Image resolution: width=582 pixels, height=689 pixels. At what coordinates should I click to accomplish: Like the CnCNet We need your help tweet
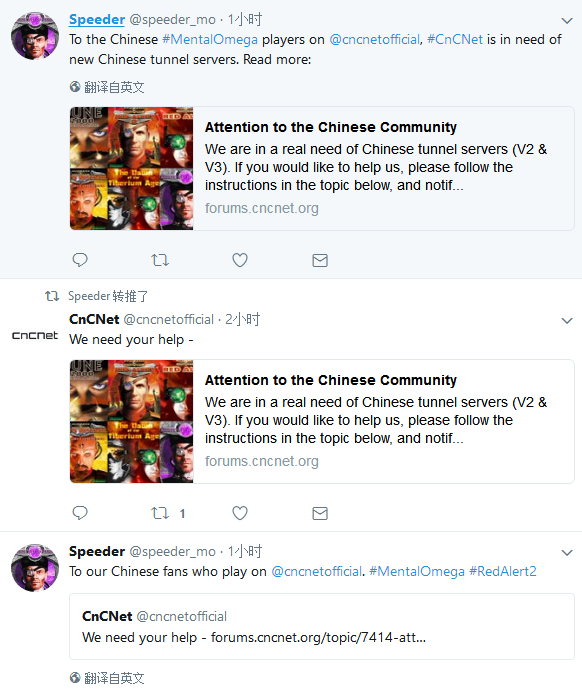pos(240,513)
